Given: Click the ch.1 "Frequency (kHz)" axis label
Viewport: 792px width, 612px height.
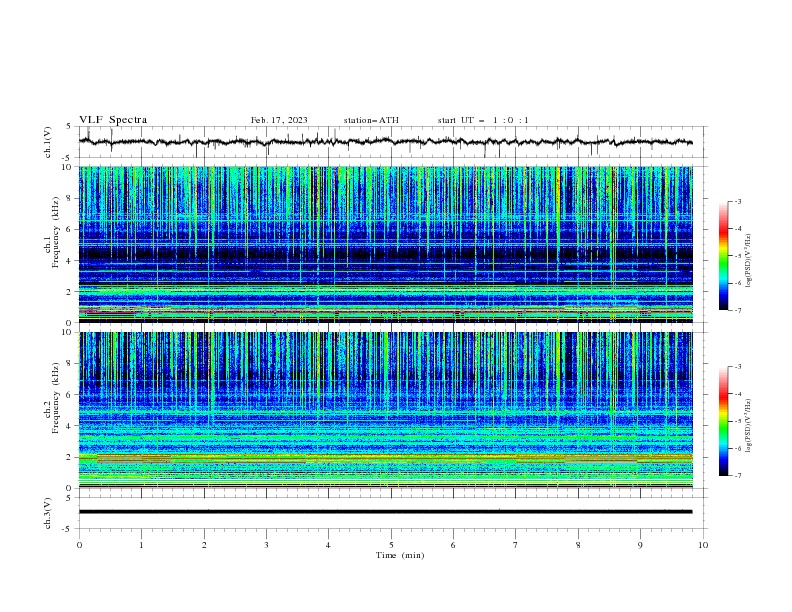Looking at the screenshot, I should coord(56,232).
